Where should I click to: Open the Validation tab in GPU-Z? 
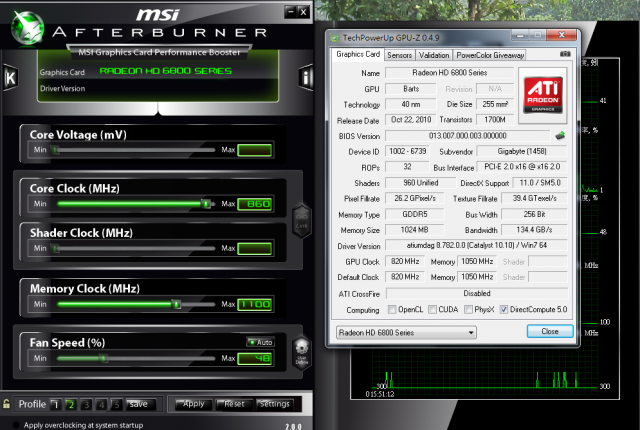pos(433,55)
